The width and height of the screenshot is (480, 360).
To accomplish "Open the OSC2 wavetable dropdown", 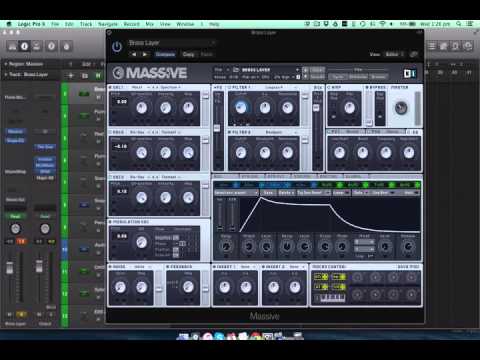I will (170, 132).
